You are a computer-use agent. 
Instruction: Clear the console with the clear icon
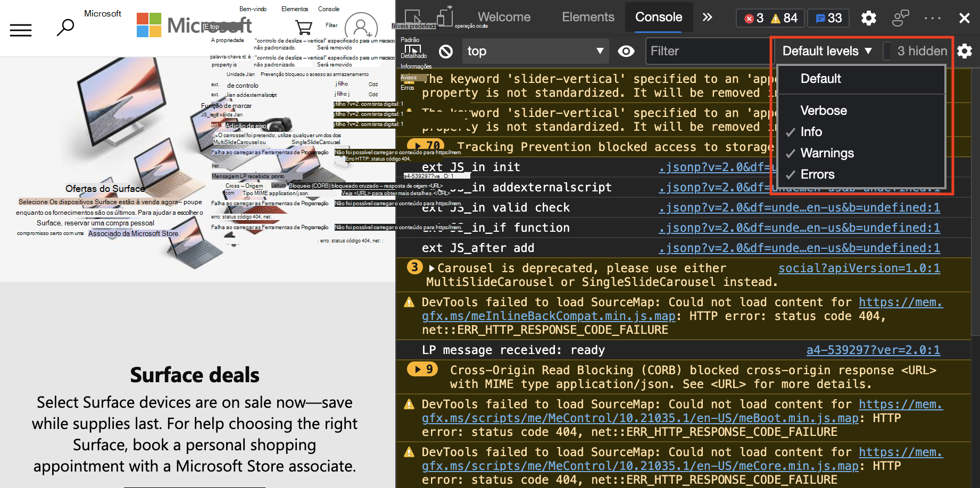(446, 51)
